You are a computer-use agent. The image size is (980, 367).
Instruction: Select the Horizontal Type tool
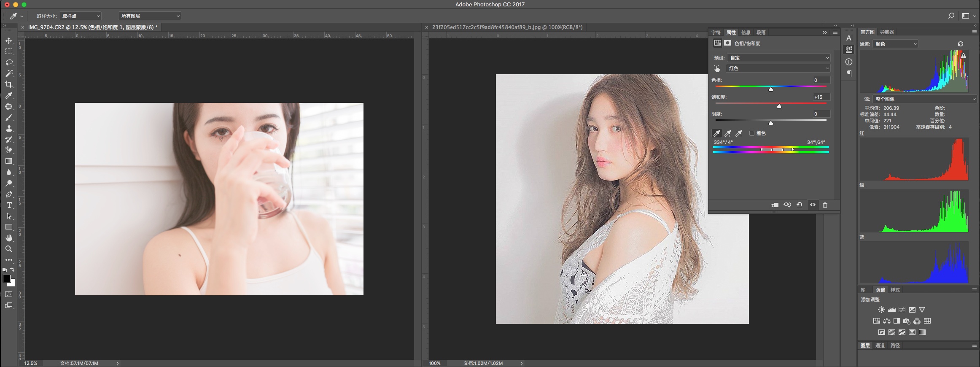[x=9, y=205]
